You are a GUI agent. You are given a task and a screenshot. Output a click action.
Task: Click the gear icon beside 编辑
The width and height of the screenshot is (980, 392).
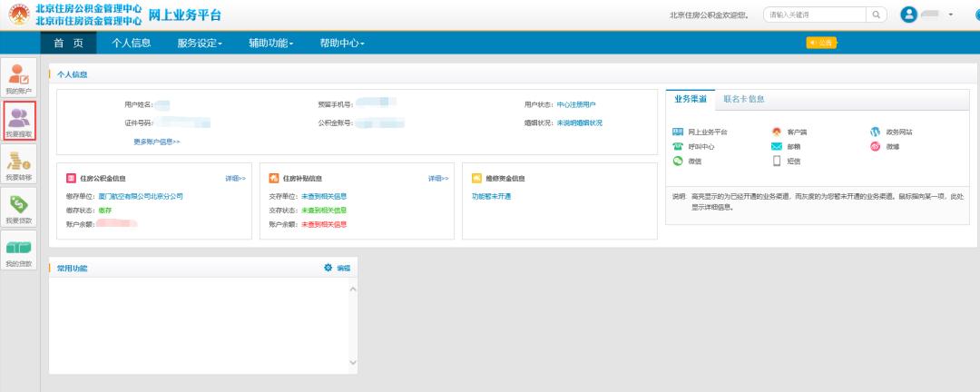[x=328, y=268]
